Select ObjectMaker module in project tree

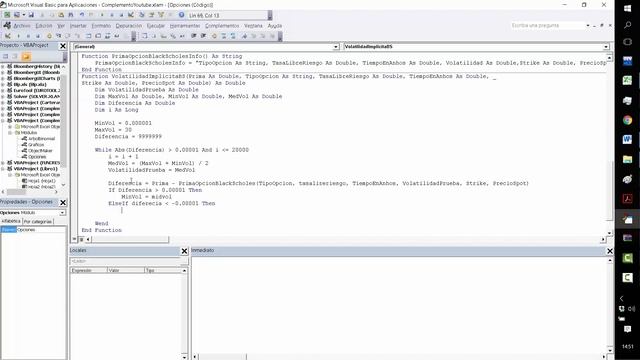coord(40,151)
